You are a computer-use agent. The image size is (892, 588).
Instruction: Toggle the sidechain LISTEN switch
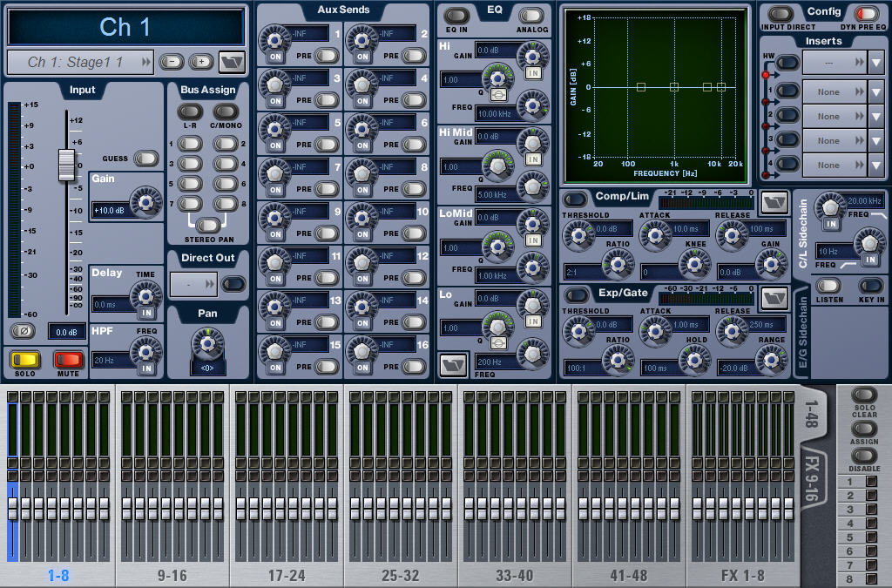coord(829,285)
